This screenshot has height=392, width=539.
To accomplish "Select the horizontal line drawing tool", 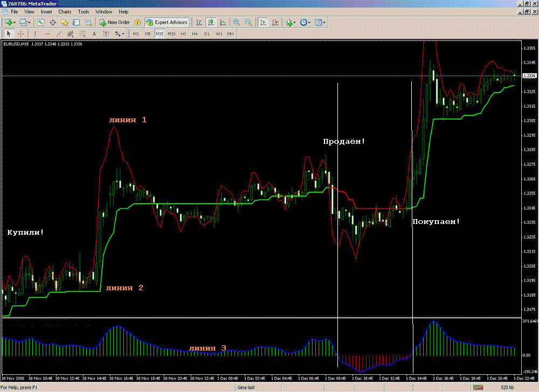I will [x=47, y=34].
